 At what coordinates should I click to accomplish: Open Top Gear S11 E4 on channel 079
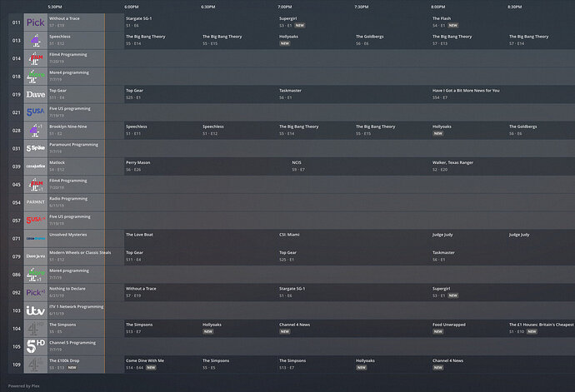coord(201,256)
